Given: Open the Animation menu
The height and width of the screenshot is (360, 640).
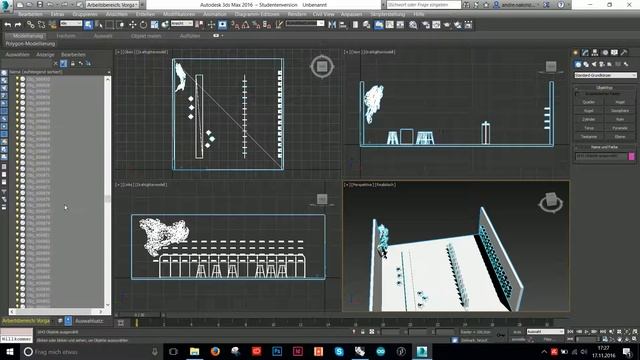Looking at the screenshot, I should pyautogui.click(x=215, y=14).
